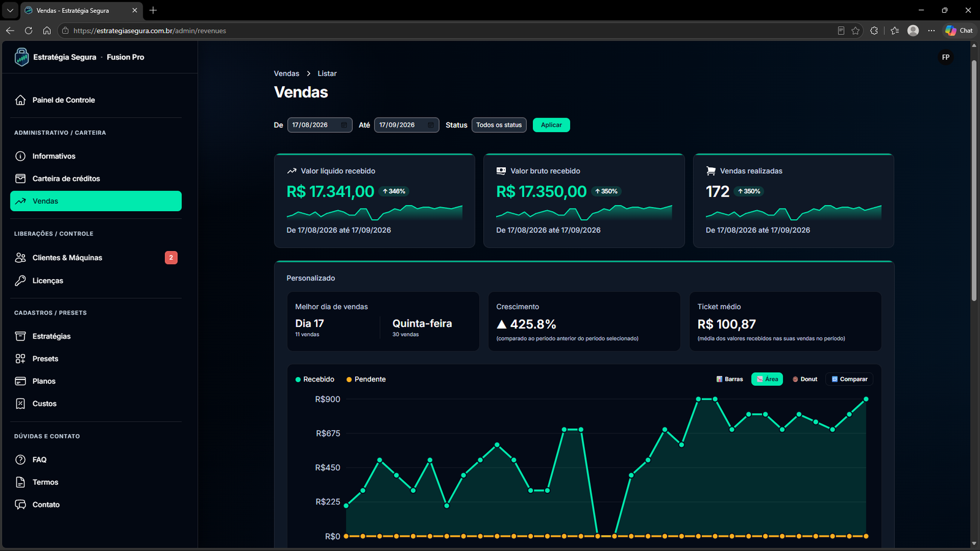The image size is (980, 551).
Task: Toggle Pendente series in legend
Action: pos(366,380)
